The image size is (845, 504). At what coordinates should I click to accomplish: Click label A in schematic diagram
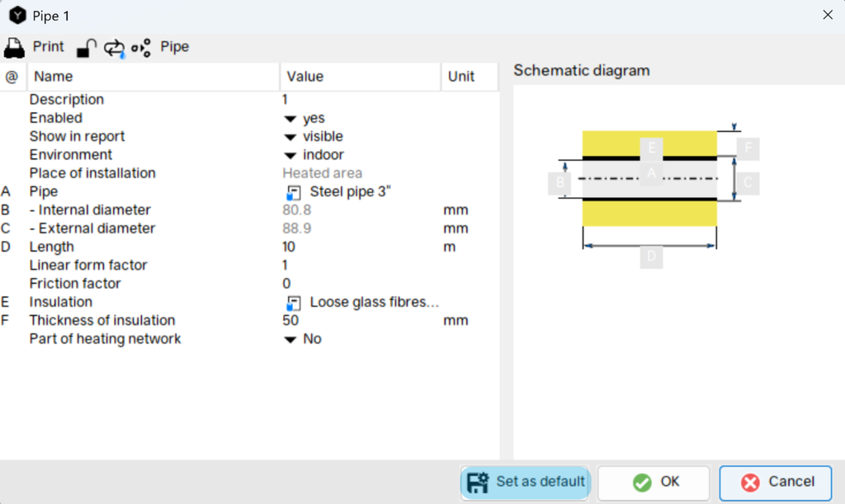(x=652, y=173)
